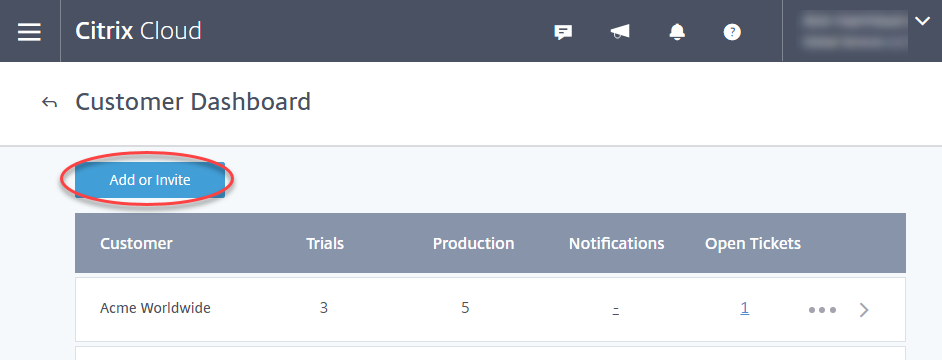
Task: Open the chat feedback icon
Action: click(562, 32)
